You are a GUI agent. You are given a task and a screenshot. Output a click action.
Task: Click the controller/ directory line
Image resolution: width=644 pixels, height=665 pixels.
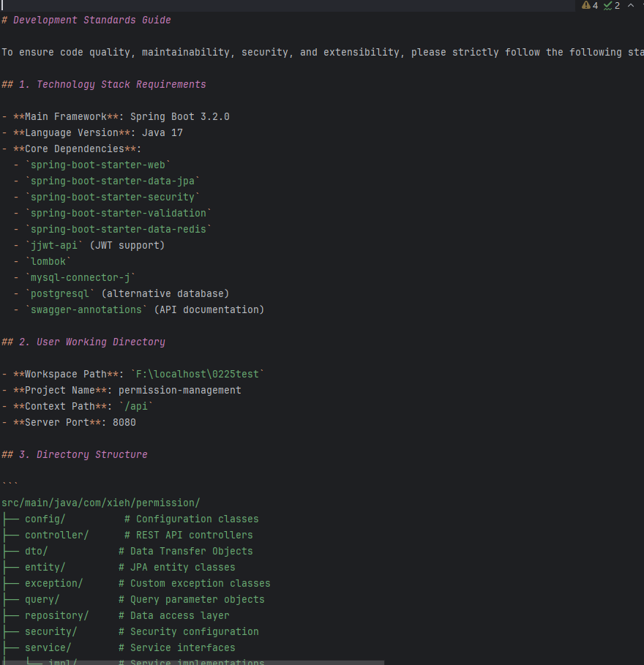coord(56,536)
